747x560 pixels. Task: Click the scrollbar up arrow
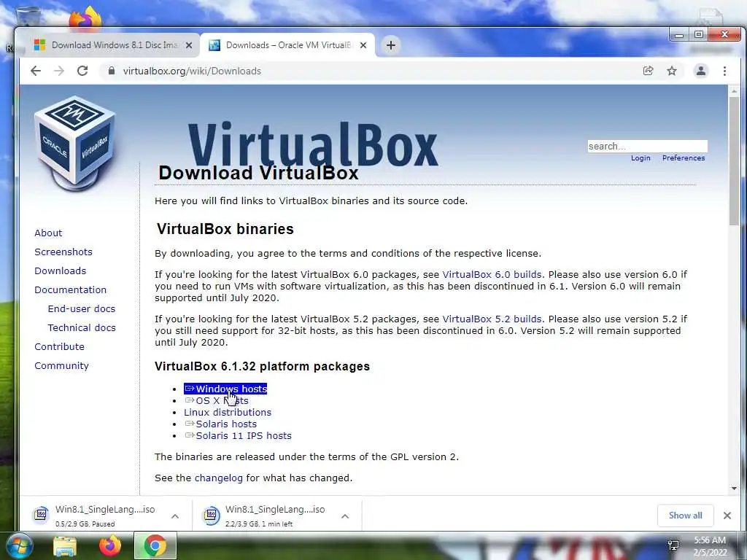click(x=734, y=90)
